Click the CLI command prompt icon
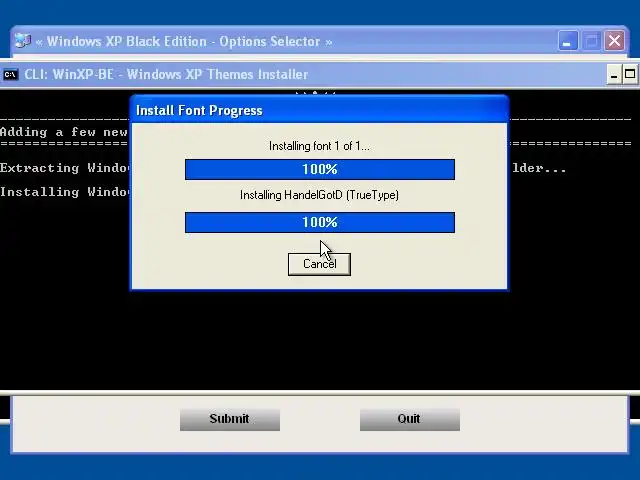640x480 pixels. tap(11, 75)
